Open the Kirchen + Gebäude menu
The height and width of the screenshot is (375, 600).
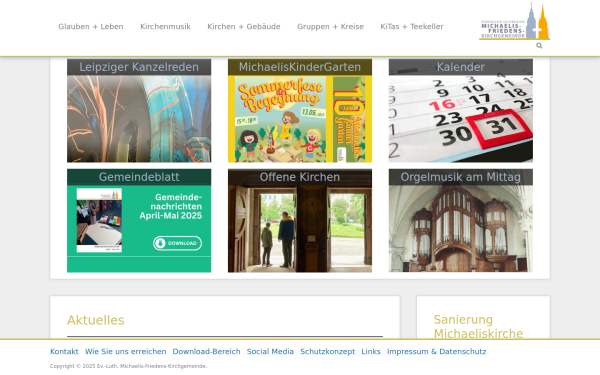(x=244, y=26)
